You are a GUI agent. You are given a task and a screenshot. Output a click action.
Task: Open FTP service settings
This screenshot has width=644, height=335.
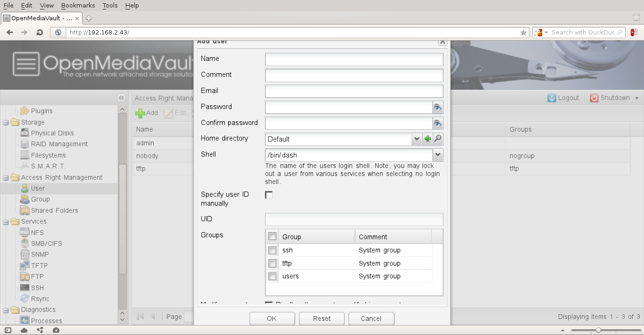[x=32, y=276]
